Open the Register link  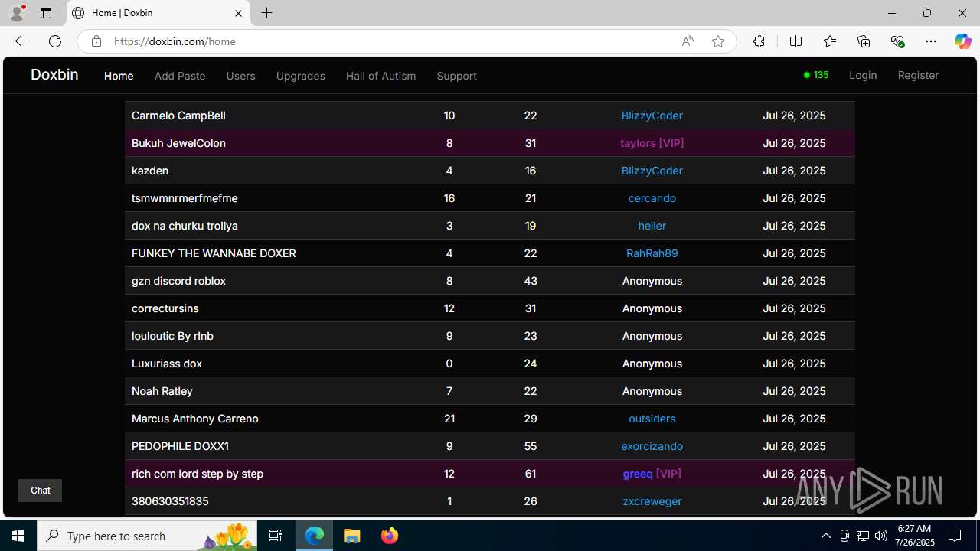(x=918, y=75)
